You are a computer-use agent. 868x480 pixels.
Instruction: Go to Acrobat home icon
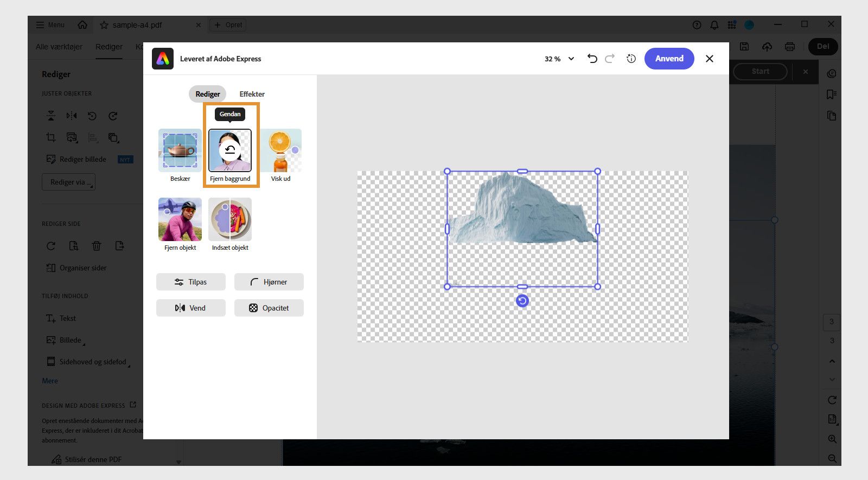click(82, 25)
